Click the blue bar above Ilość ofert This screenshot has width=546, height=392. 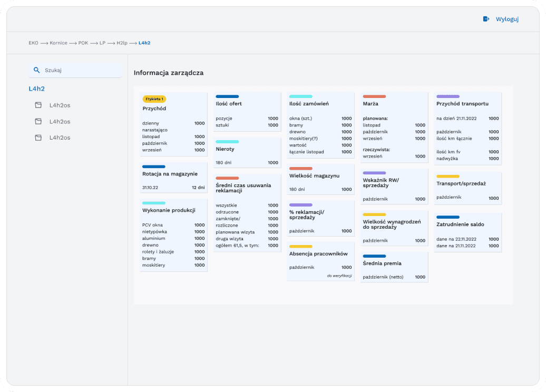click(227, 96)
